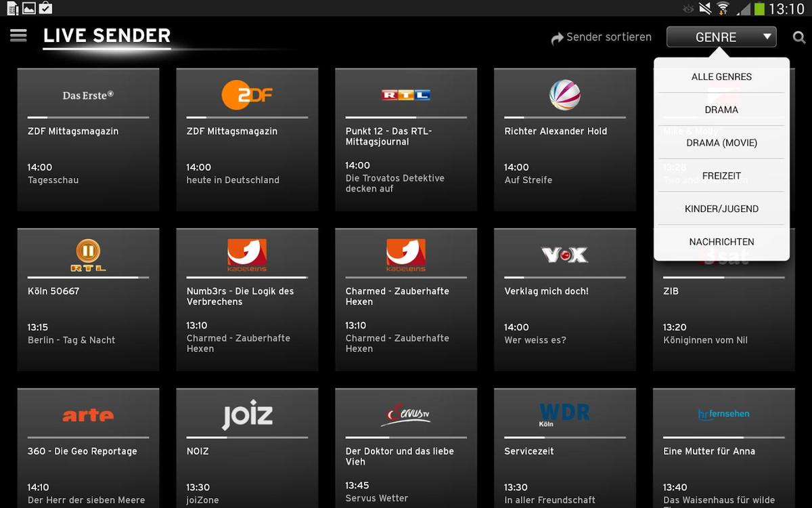Click the 13:10 clock in status bar
This screenshot has width=812, height=508.
(786, 9)
